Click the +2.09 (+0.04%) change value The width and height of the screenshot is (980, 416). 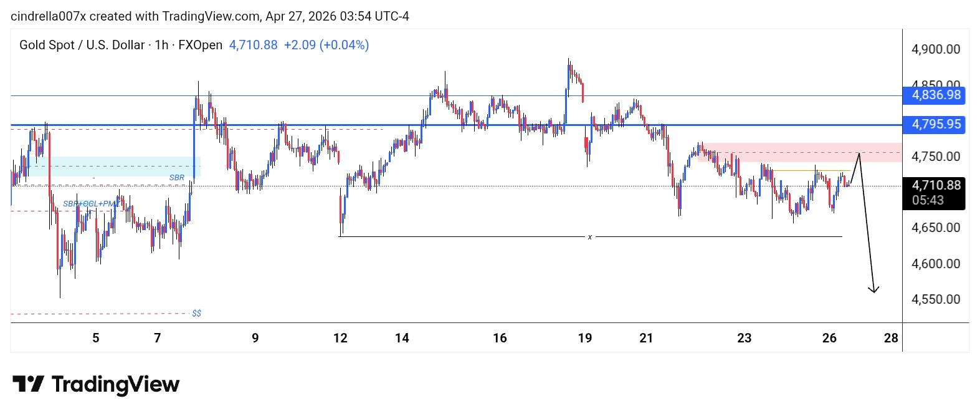tap(326, 45)
